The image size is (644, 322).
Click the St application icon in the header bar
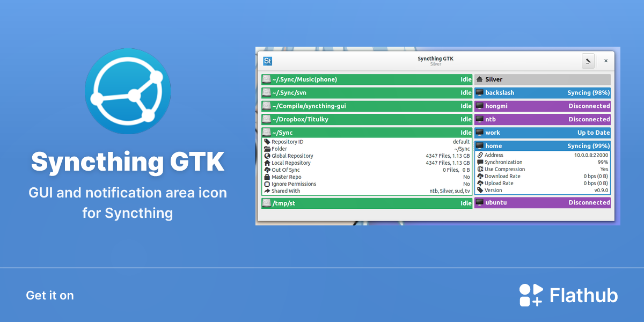(x=268, y=61)
